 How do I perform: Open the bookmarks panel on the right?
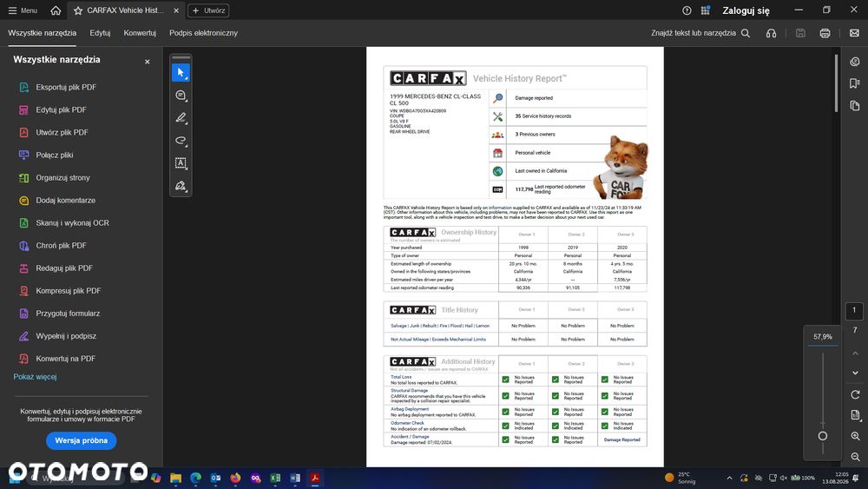(x=855, y=83)
